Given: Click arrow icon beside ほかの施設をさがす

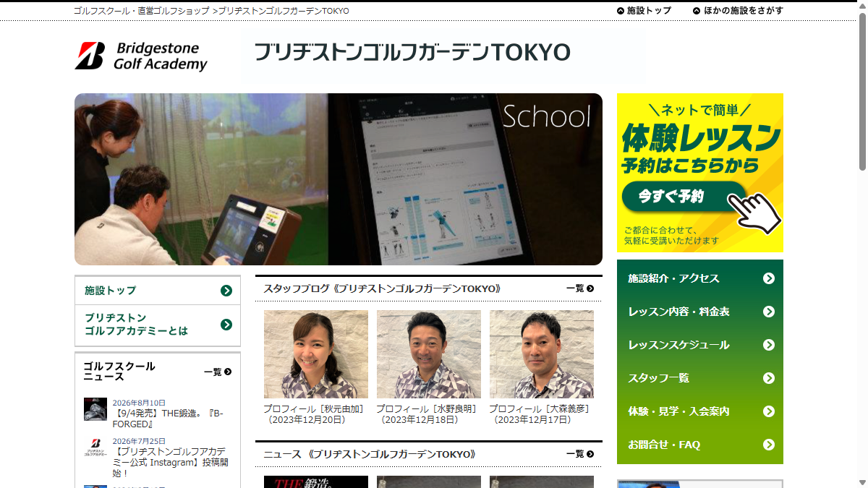Looking at the screenshot, I should (697, 11).
